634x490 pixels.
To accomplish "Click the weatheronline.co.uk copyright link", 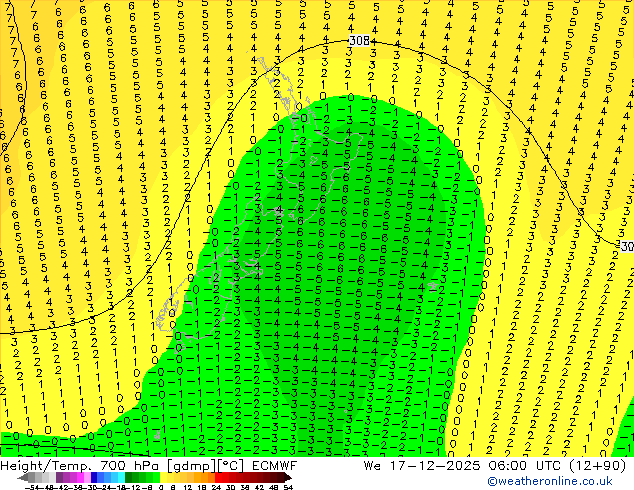I will coord(550,481).
